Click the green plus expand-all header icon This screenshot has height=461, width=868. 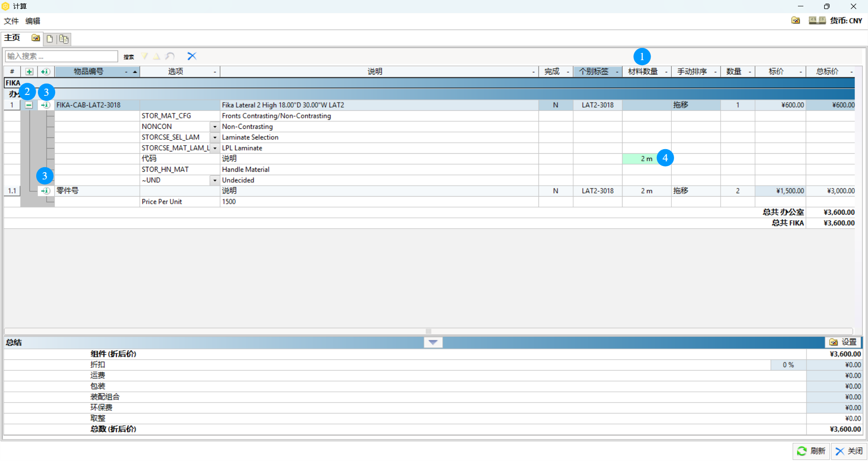29,71
